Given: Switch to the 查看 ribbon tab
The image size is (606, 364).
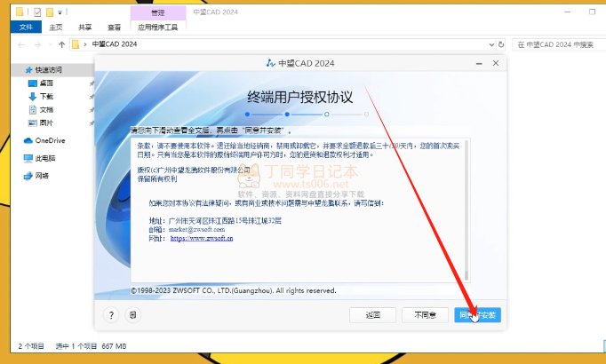Looking at the screenshot, I should click(x=114, y=27).
